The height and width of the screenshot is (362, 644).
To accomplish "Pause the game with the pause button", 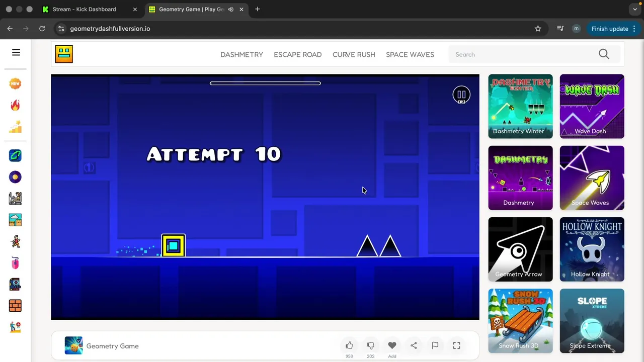I will pyautogui.click(x=461, y=95).
